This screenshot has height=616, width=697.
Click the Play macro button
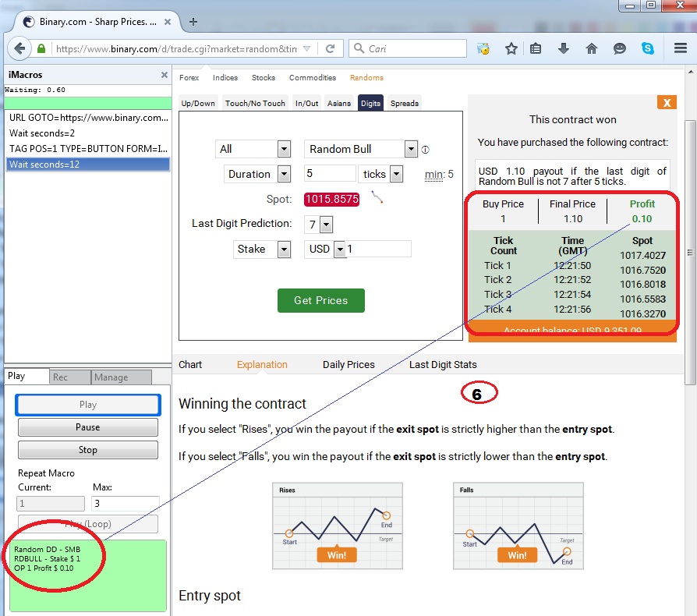coord(88,405)
